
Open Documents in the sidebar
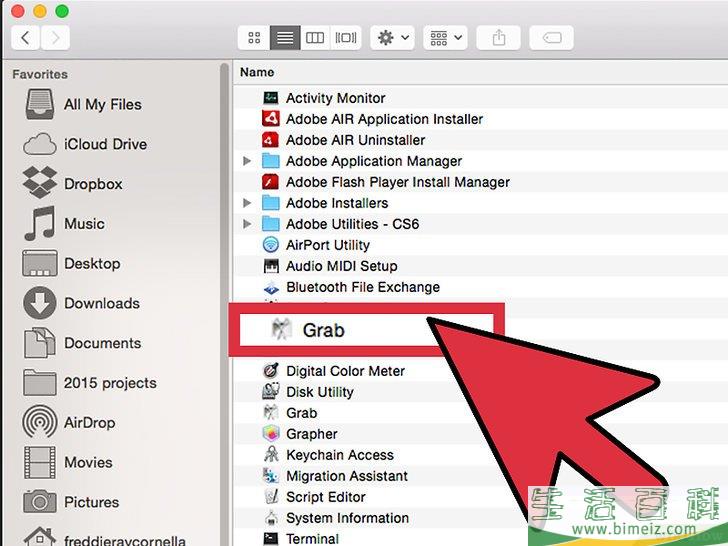(x=83, y=343)
